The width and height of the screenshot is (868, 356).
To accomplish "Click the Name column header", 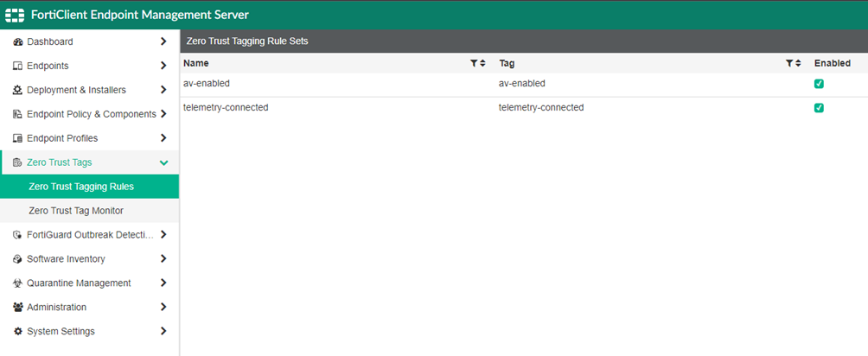I will pyautogui.click(x=196, y=63).
